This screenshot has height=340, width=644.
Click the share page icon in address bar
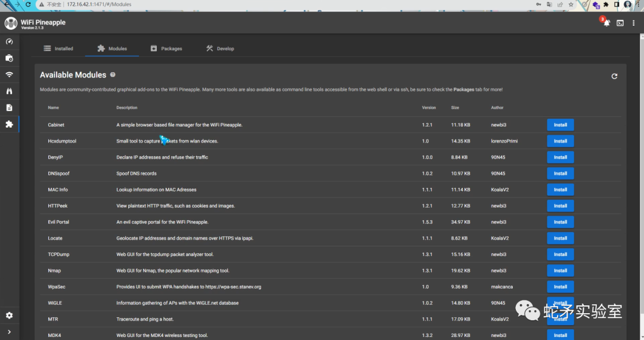(560, 5)
